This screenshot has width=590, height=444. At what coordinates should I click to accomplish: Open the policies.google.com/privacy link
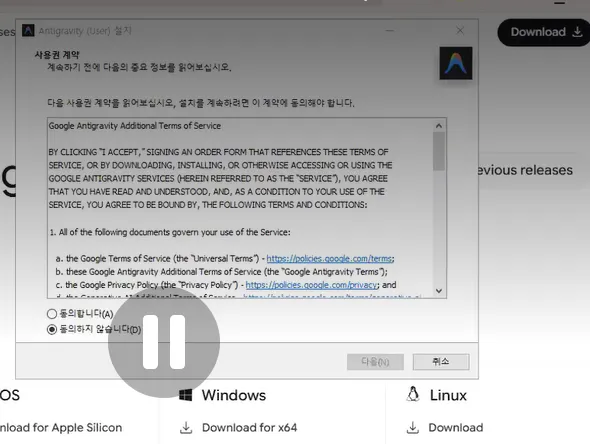(x=311, y=285)
